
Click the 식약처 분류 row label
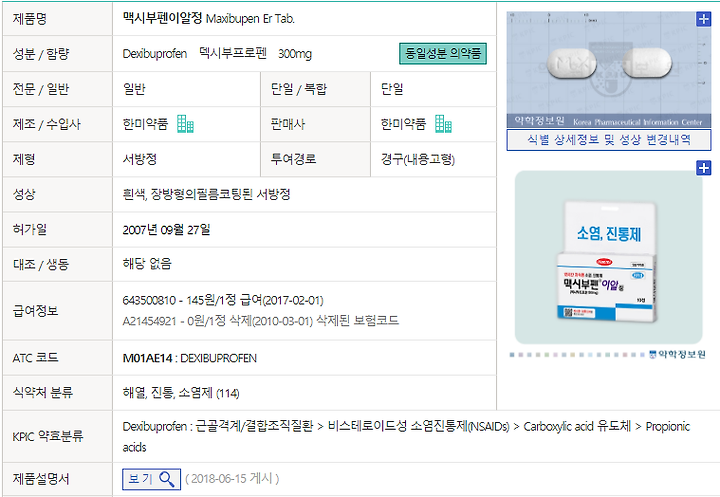pos(43,393)
